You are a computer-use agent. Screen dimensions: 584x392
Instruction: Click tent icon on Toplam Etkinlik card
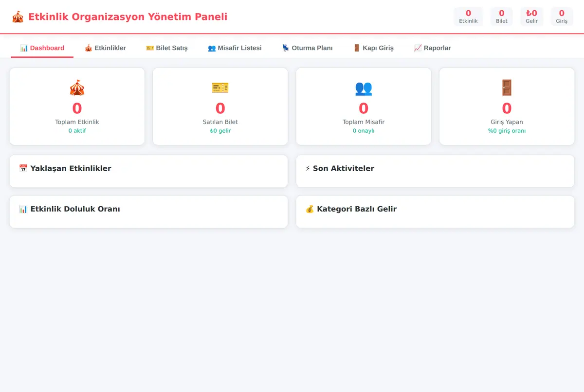coord(77,88)
